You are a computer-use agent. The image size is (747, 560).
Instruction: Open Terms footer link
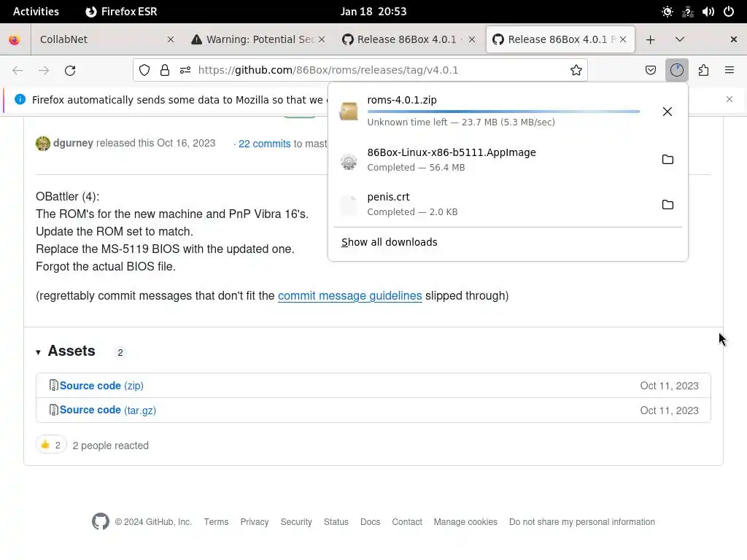216,522
